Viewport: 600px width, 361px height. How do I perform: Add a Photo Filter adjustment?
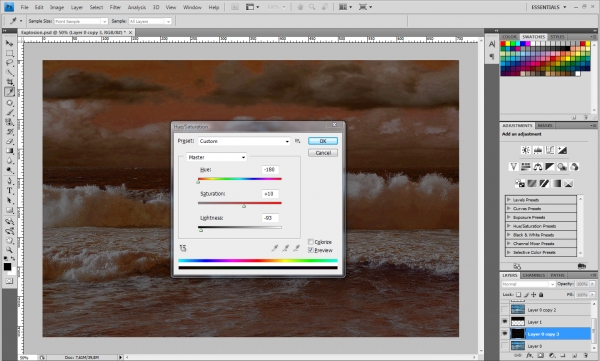(x=562, y=167)
